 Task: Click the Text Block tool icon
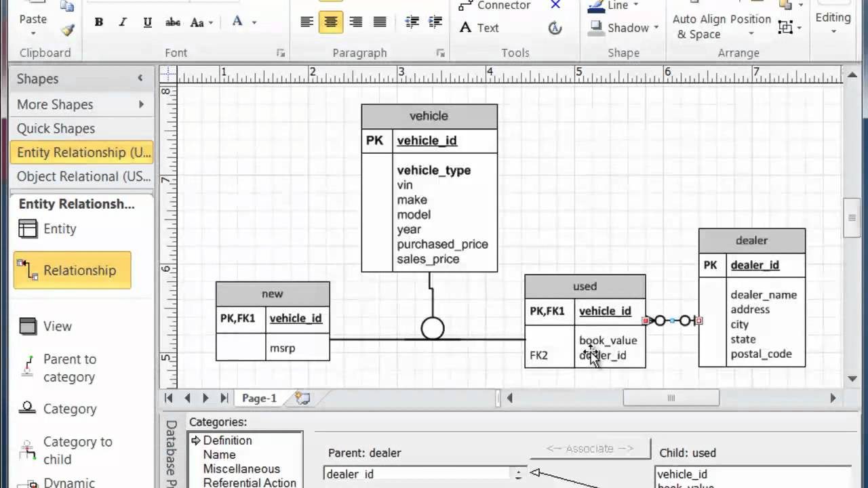[x=555, y=28]
